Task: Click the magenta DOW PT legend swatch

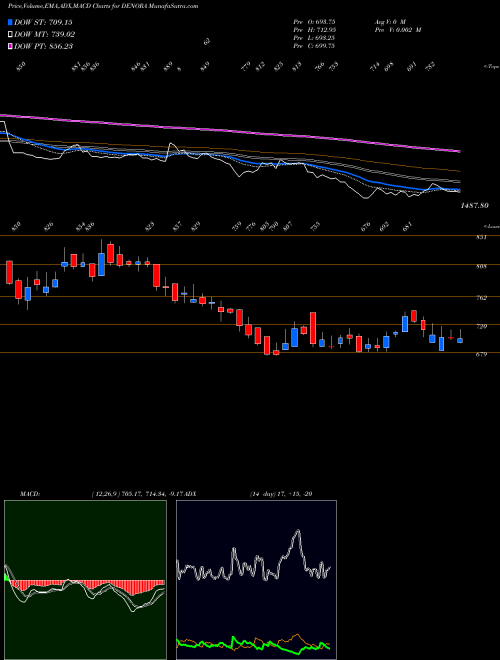Action: pyautogui.click(x=11, y=46)
